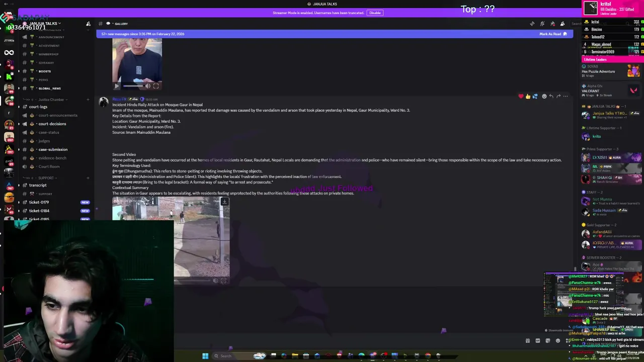The width and height of the screenshot is (644, 362).
Task: Forward the message with arrow icon
Action: tap(558, 96)
